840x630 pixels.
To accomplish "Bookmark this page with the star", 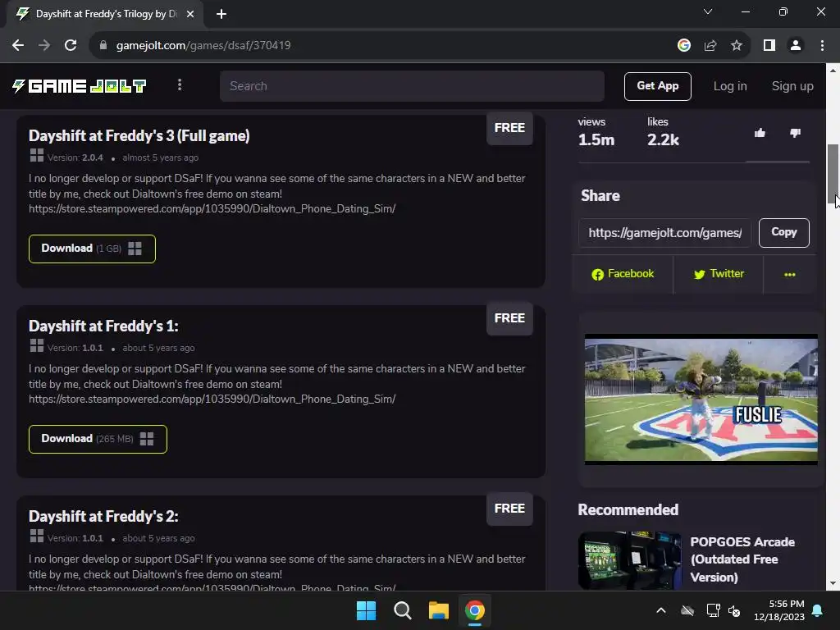I will click(x=737, y=46).
